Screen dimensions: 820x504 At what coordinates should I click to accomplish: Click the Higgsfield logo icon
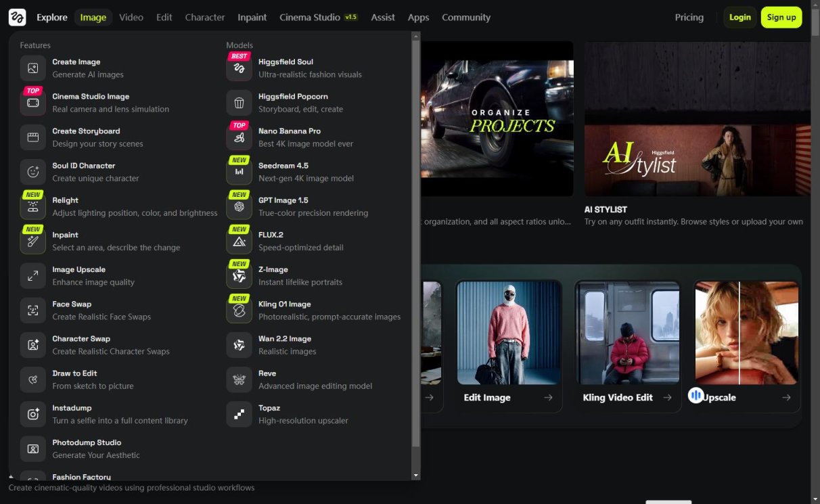[x=17, y=18]
